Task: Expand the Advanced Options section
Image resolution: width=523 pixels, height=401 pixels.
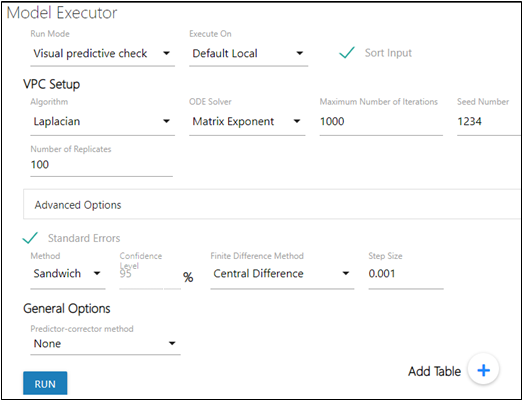Action: [x=273, y=205]
